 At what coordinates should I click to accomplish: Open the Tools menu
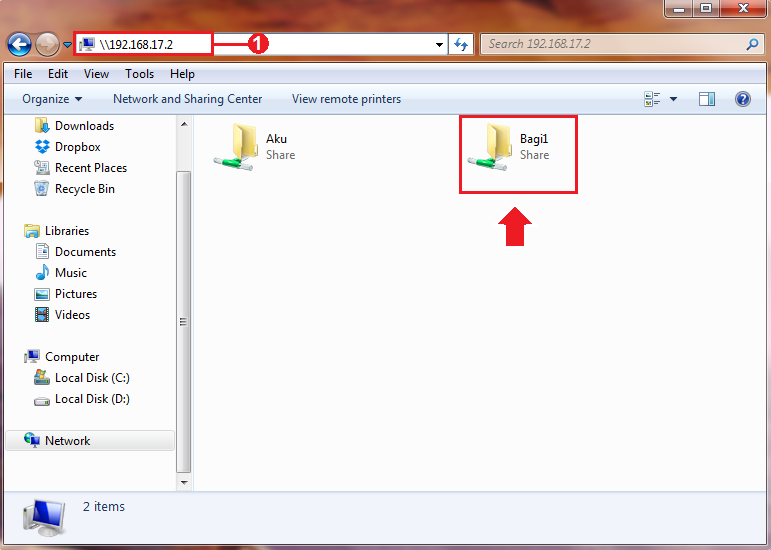(x=139, y=74)
